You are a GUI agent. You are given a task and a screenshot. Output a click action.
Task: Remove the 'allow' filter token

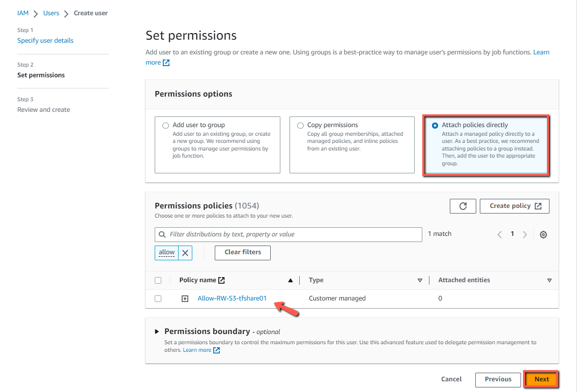click(x=185, y=253)
